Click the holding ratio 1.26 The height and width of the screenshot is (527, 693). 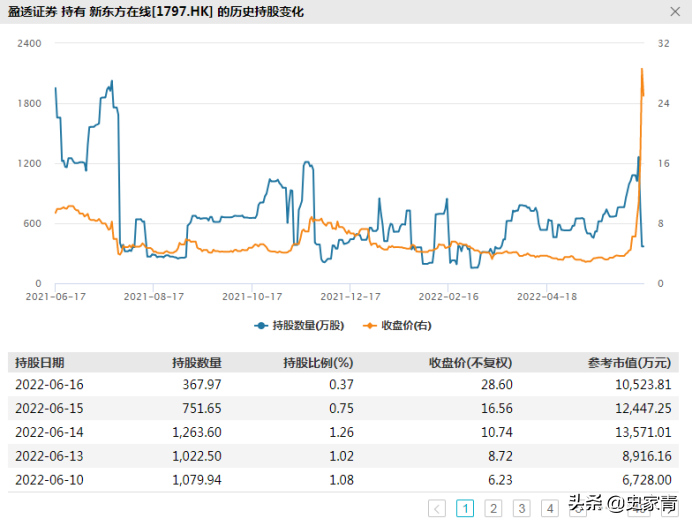tap(341, 432)
